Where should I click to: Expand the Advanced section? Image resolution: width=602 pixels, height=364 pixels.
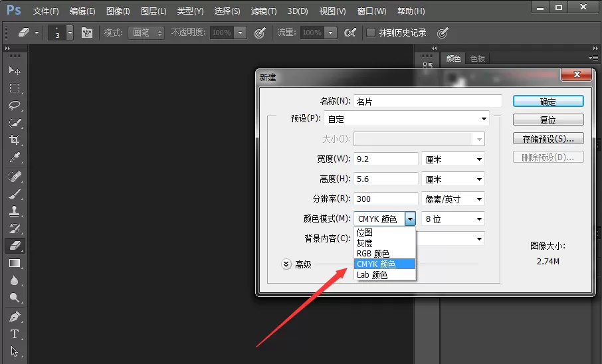click(286, 264)
